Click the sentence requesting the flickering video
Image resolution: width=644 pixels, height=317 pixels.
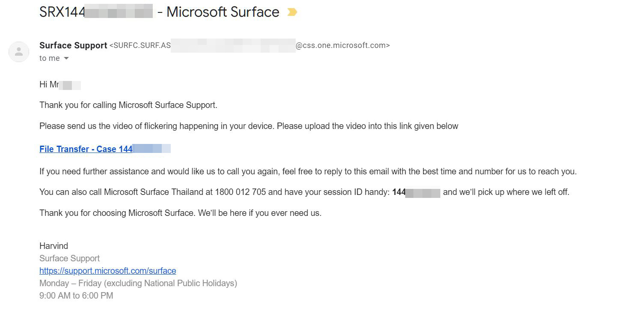pyautogui.click(x=249, y=126)
